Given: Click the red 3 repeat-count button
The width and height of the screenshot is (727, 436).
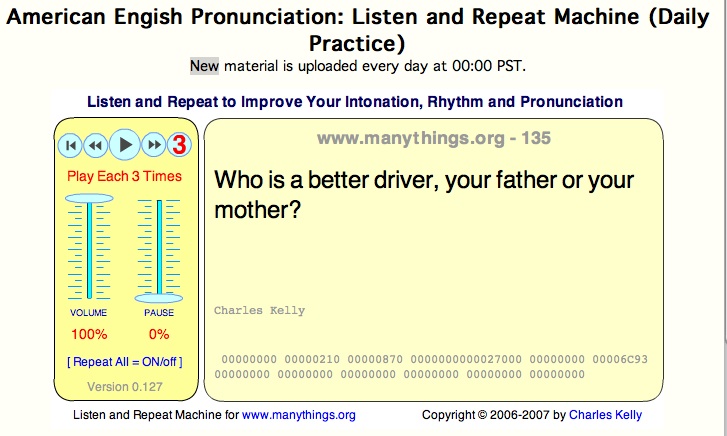Looking at the screenshot, I should coord(179,145).
